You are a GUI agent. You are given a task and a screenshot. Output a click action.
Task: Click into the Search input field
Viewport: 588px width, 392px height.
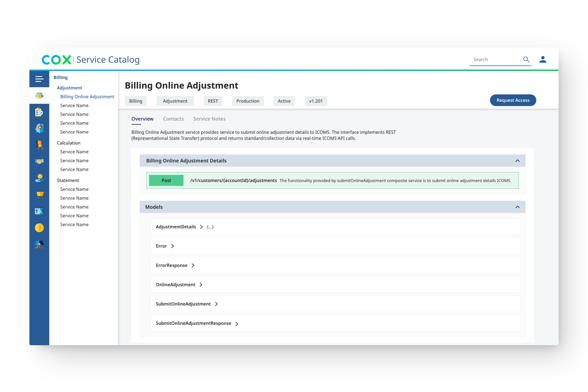point(496,59)
